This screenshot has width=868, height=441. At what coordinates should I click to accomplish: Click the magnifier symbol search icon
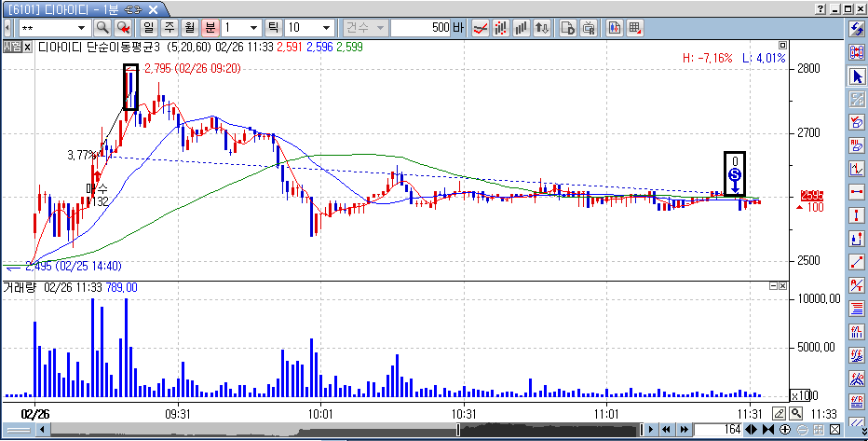click(102, 27)
